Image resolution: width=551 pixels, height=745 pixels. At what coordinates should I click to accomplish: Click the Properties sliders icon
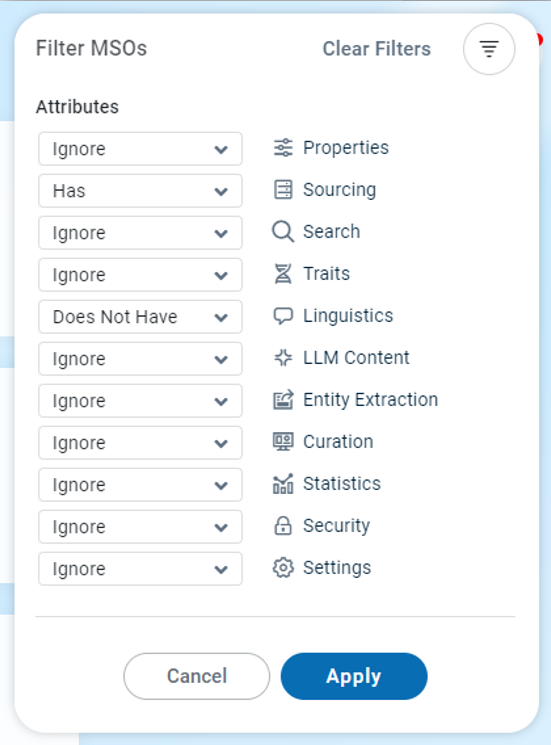283,148
